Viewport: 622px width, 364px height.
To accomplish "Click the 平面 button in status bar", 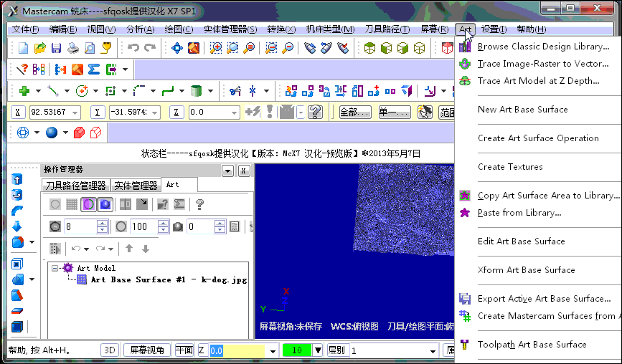I will (184, 350).
